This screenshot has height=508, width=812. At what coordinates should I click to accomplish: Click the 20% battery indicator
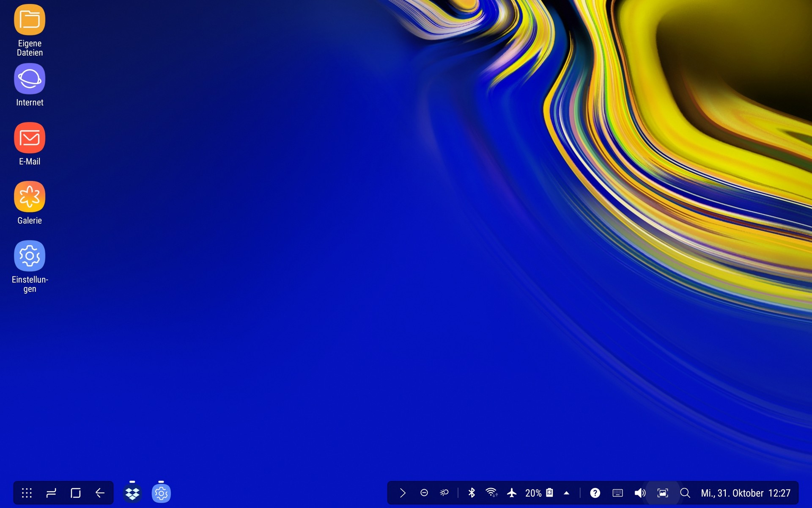point(539,493)
